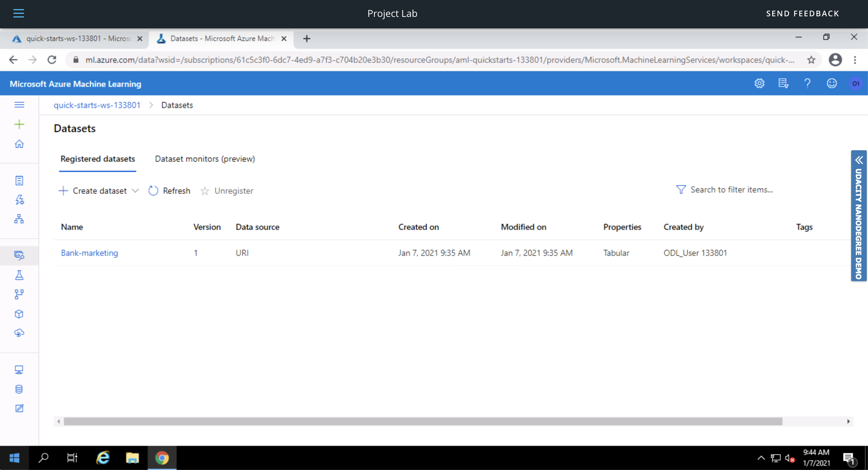The width and height of the screenshot is (868, 470).
Task: Expand the Udacity Nanodegree Demo panel
Action: coord(859,216)
